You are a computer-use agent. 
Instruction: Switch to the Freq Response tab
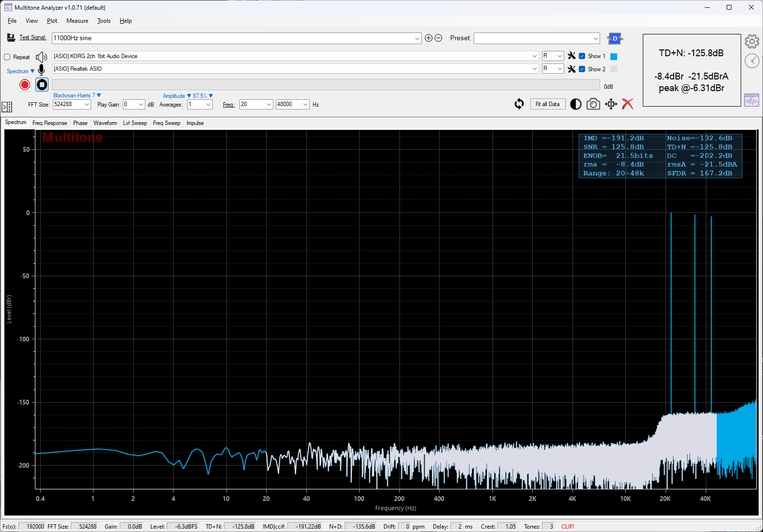click(x=49, y=123)
